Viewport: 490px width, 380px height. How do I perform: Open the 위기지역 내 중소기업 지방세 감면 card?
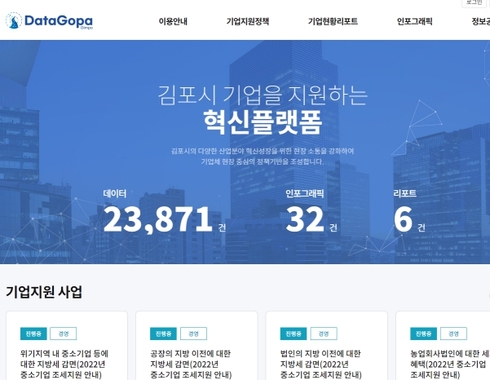[67, 346]
